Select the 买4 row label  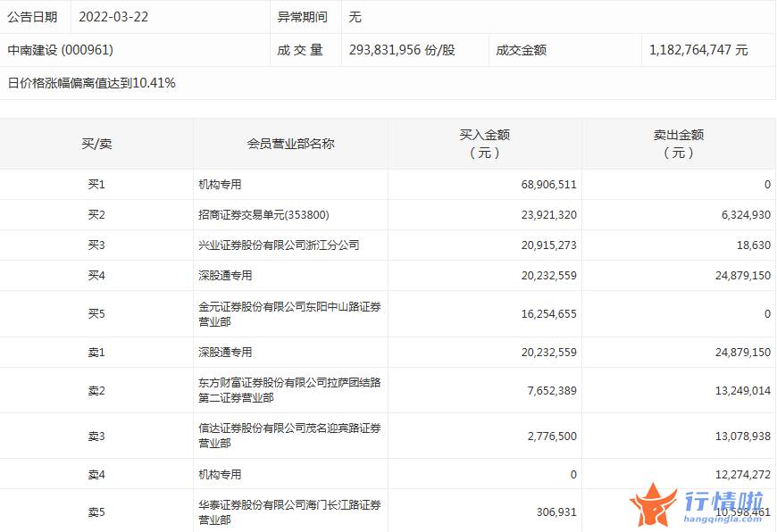click(x=96, y=276)
